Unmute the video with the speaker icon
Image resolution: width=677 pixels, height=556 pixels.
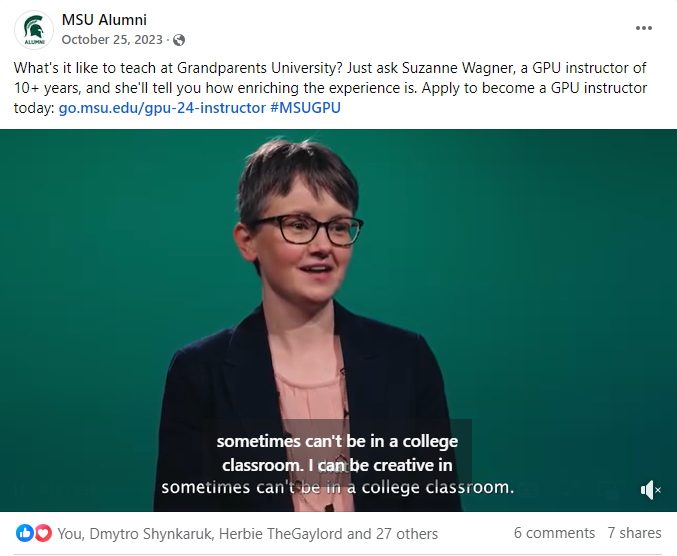[650, 489]
